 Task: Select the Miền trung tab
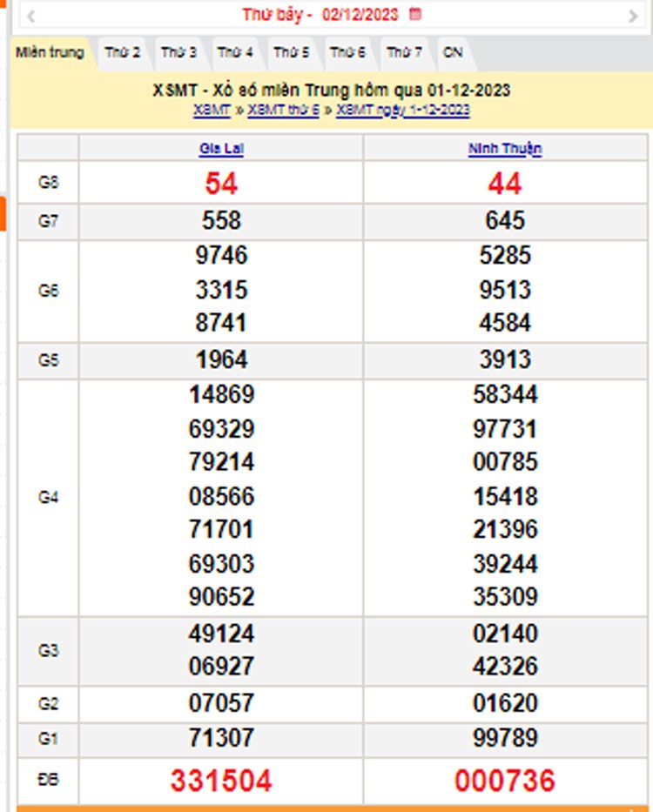(x=50, y=52)
